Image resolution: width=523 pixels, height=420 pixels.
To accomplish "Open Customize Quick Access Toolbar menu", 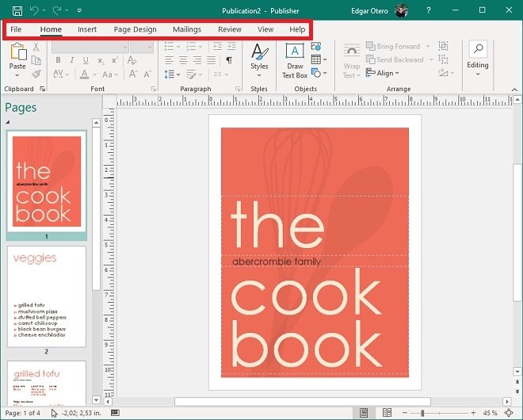I will (79, 10).
